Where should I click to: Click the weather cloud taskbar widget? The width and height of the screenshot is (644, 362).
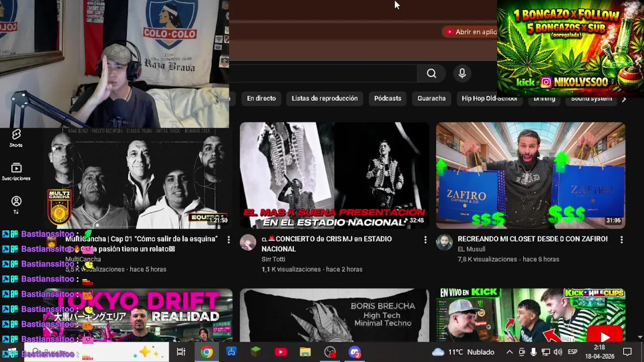[x=463, y=352]
